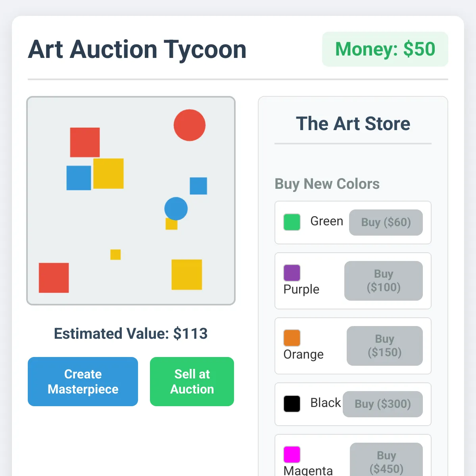The width and height of the screenshot is (476, 476).
Task: Click the blue circle on canvas
Action: tap(176, 209)
